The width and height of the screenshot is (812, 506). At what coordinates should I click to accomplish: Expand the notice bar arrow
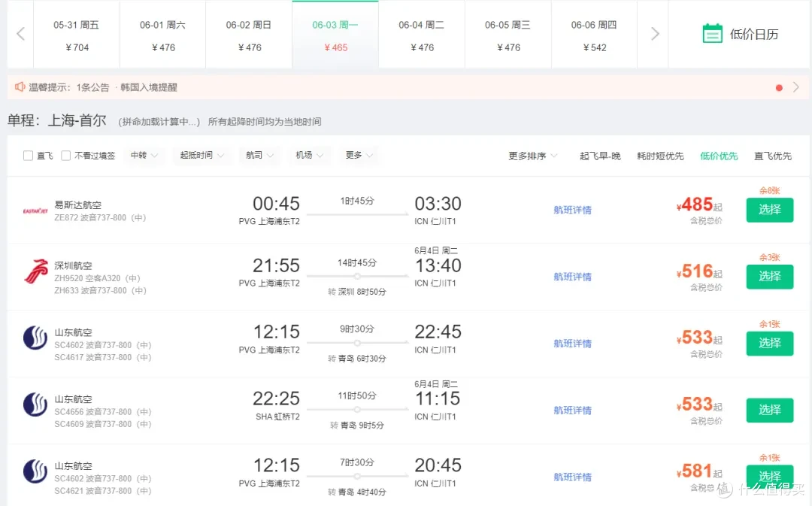click(x=796, y=87)
